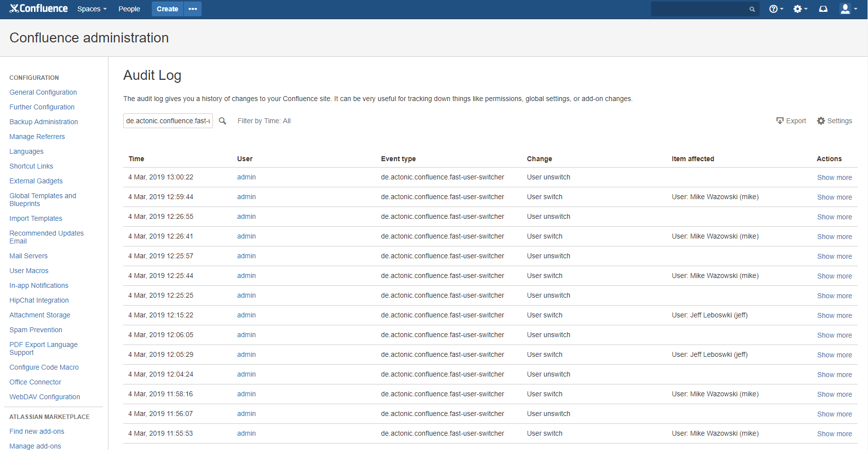Click the Time column header
This screenshot has width=868, height=450.
(136, 159)
